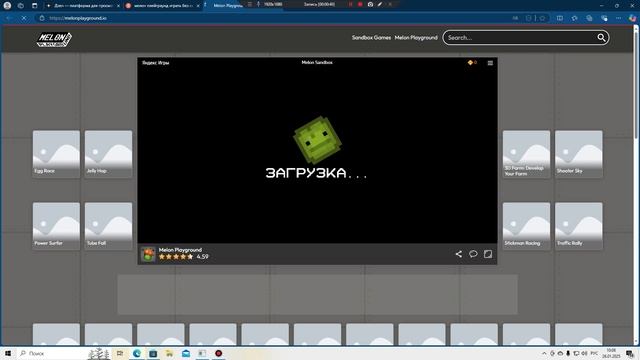Open the Shooter Sky game card
This screenshot has width=640, height=360.
579,154
